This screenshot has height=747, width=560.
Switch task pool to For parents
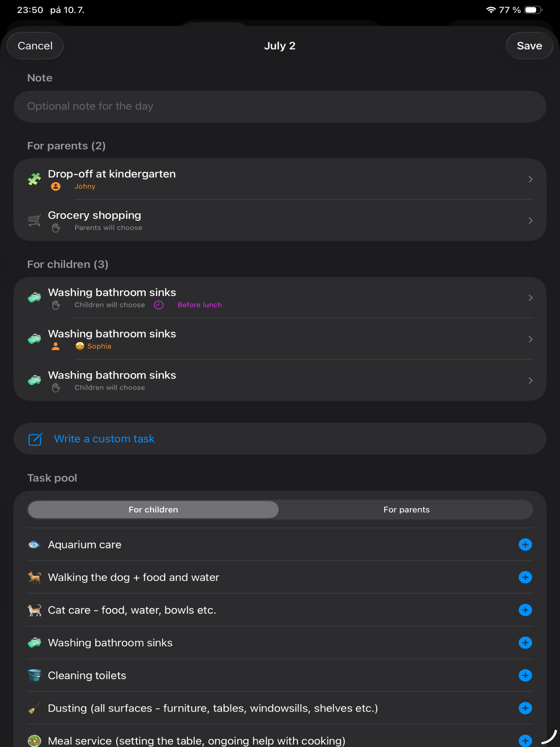(x=406, y=509)
